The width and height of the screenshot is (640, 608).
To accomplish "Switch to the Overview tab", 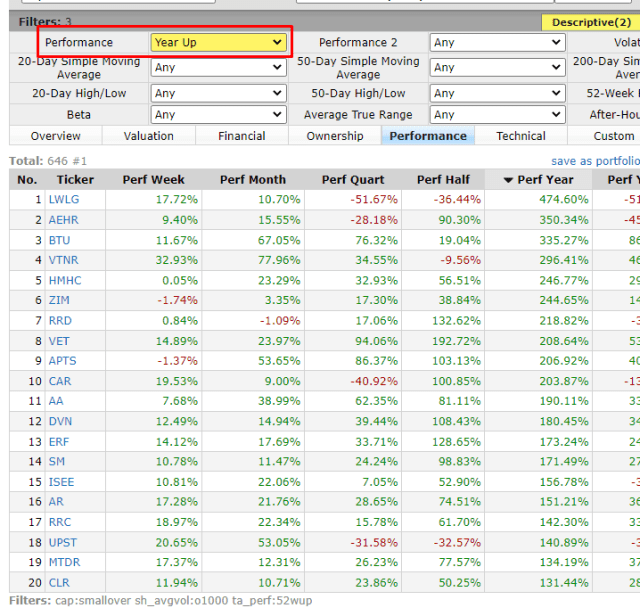I will pyautogui.click(x=56, y=136).
